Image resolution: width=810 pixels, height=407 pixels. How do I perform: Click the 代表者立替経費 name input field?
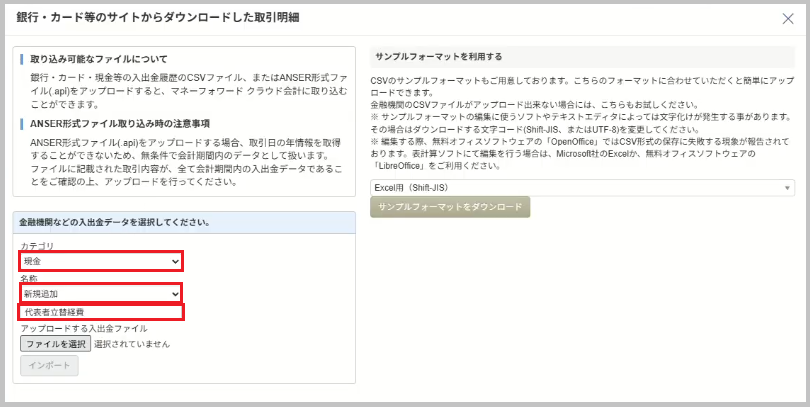101,312
